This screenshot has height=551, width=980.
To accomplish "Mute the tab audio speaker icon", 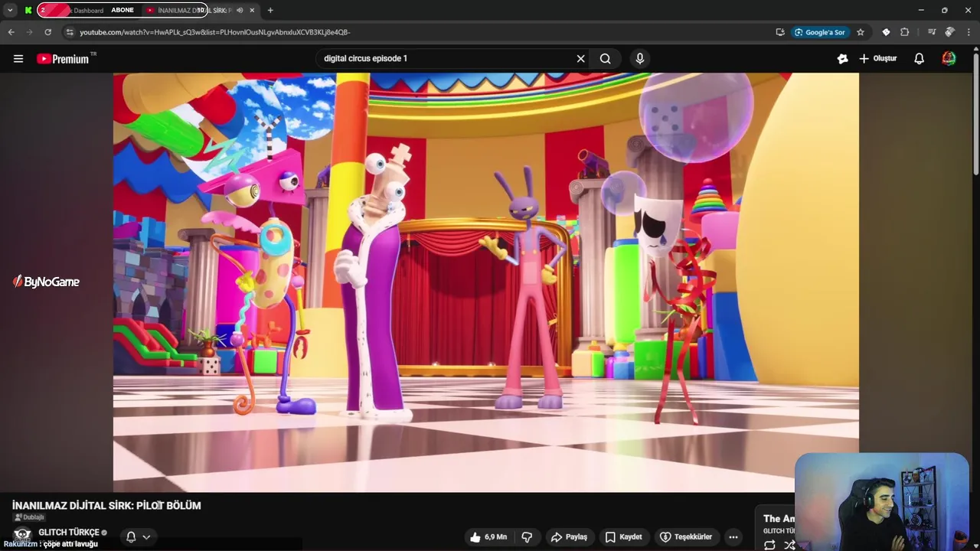I will pos(240,10).
